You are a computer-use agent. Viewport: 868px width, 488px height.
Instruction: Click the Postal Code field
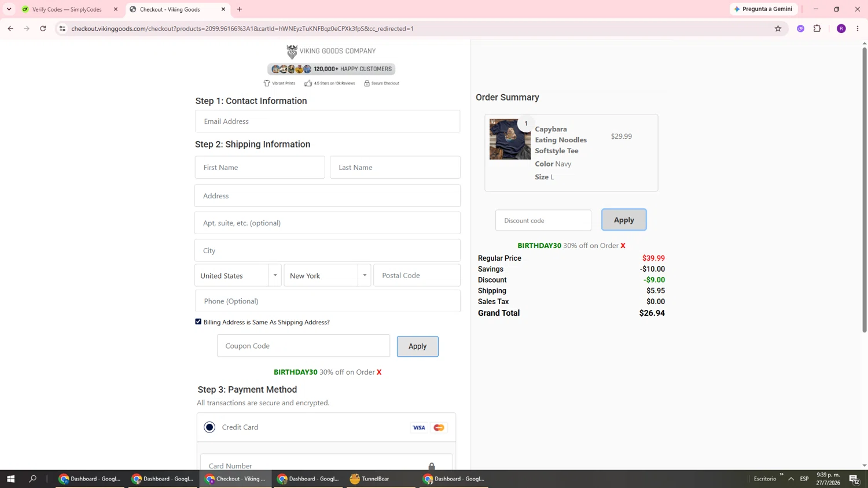[x=417, y=275]
